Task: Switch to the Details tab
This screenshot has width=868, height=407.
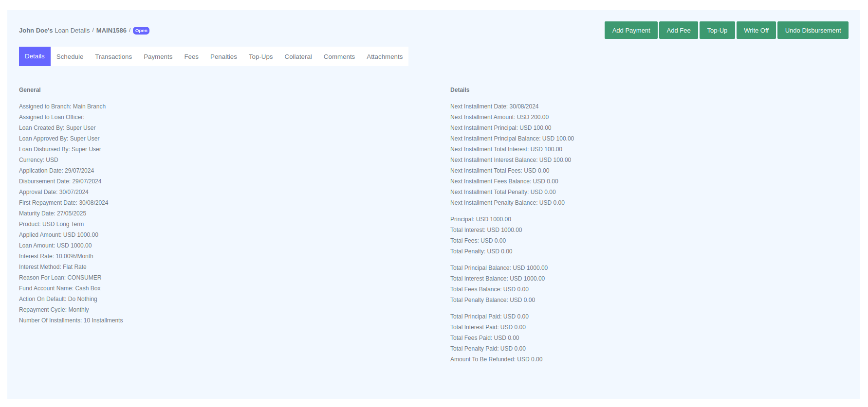Action: [35, 56]
